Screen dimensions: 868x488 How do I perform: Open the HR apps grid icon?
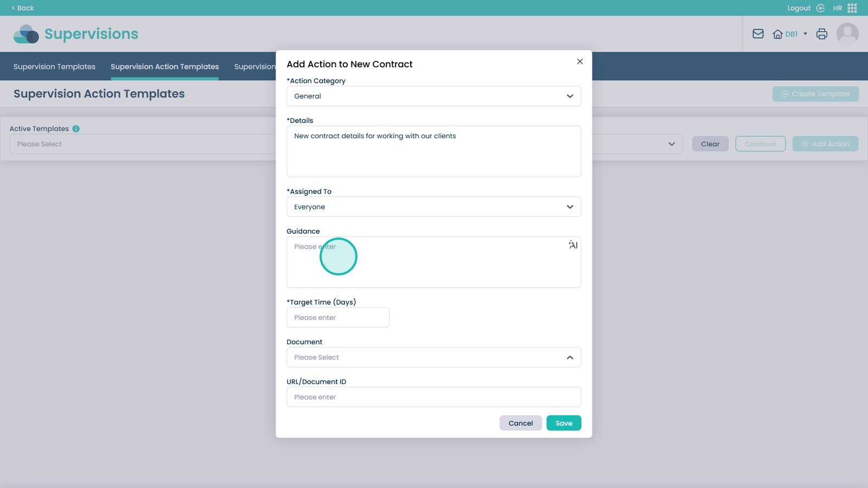852,8
